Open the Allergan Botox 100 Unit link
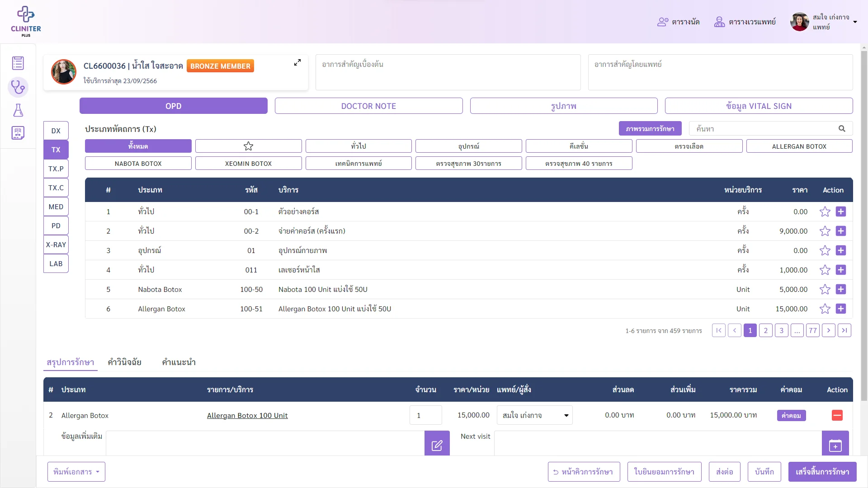The image size is (868, 488). 247,416
